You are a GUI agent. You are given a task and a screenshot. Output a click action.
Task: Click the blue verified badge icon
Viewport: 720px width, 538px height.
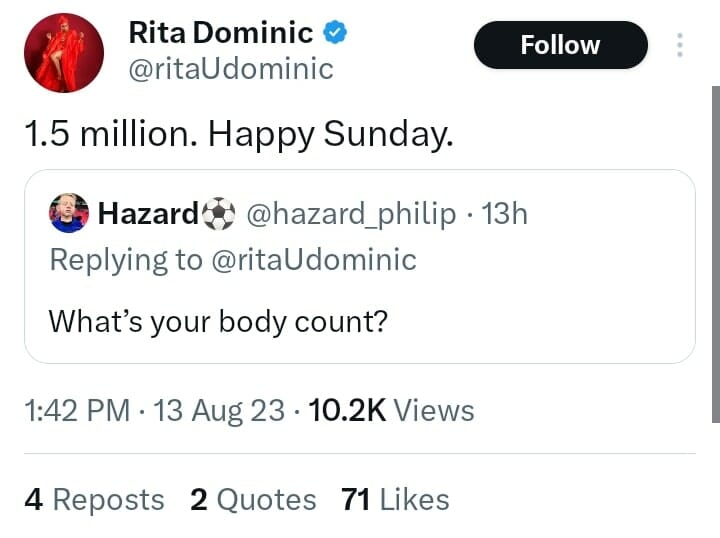[336, 33]
